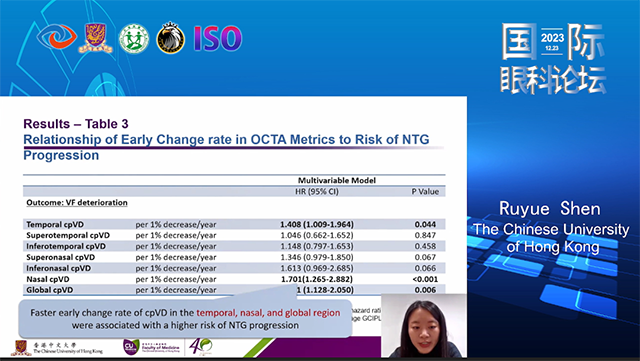Click the Temporal cpVD row label

[55, 224]
